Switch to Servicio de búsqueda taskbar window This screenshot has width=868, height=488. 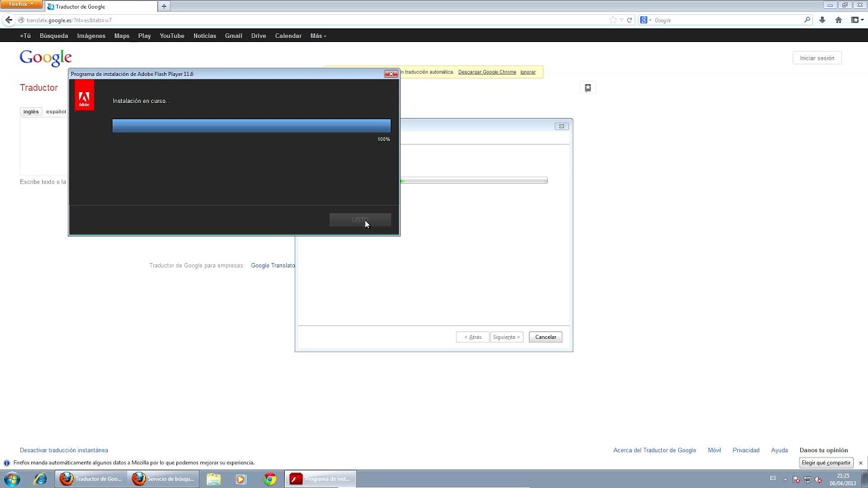point(164,479)
